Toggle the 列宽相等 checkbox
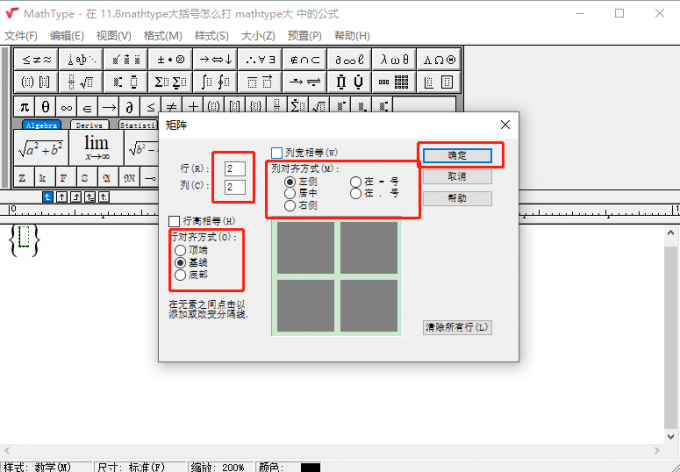 277,153
